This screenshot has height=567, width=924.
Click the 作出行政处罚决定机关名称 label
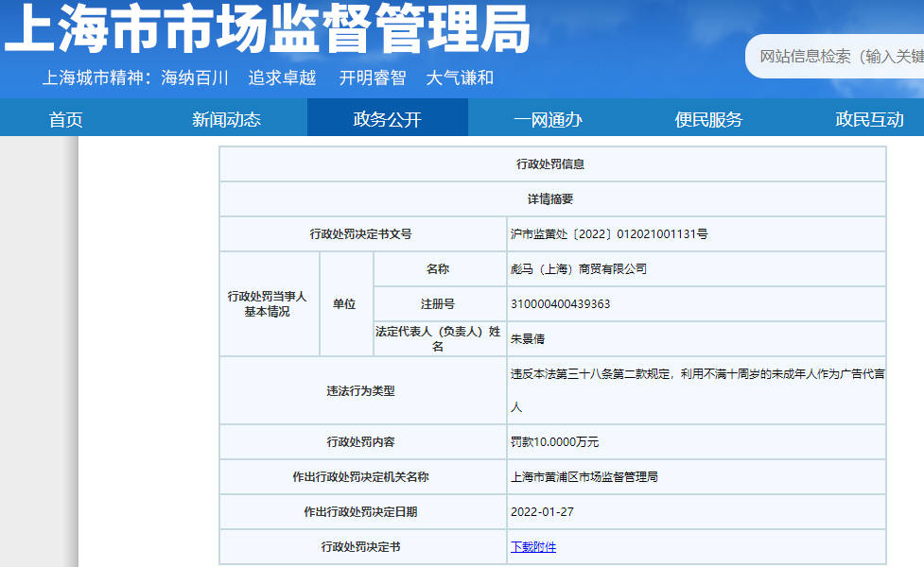[x=360, y=477]
